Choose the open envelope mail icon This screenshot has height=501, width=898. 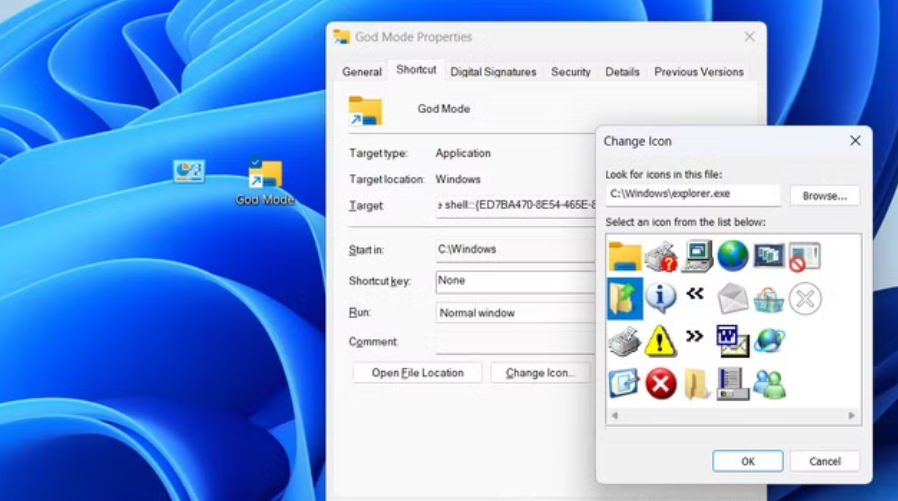tap(732, 298)
